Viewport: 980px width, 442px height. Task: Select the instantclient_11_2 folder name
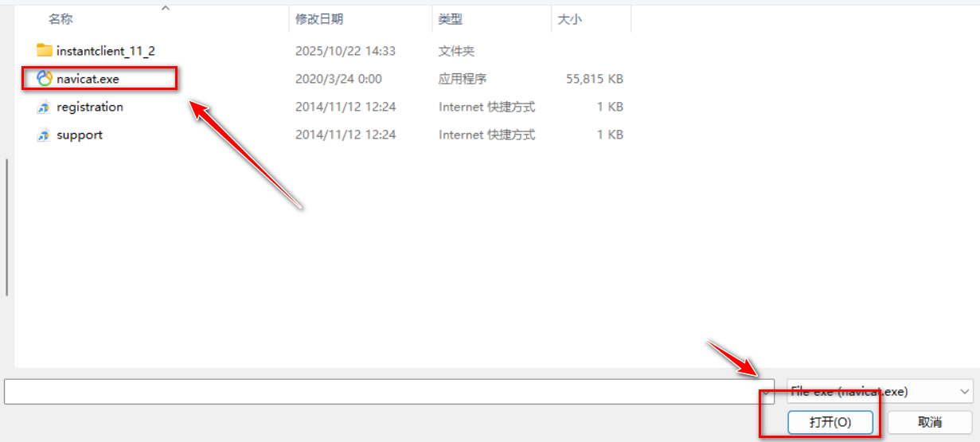[106, 51]
